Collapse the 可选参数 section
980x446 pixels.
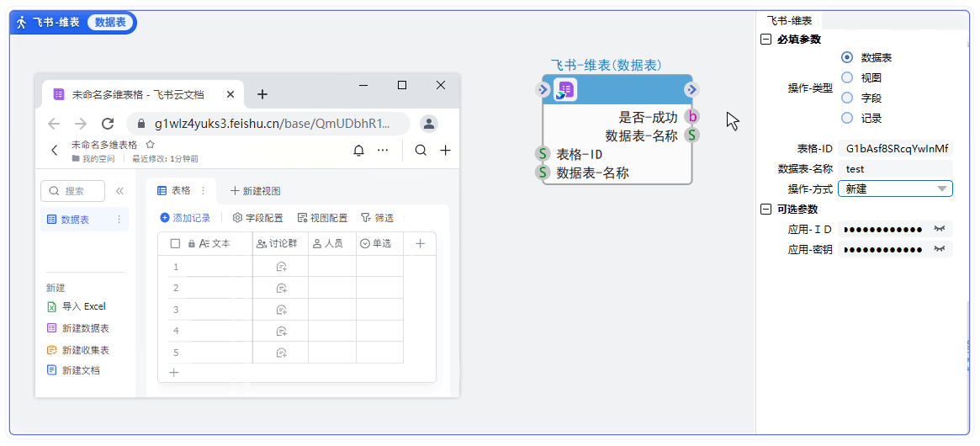tap(765, 209)
